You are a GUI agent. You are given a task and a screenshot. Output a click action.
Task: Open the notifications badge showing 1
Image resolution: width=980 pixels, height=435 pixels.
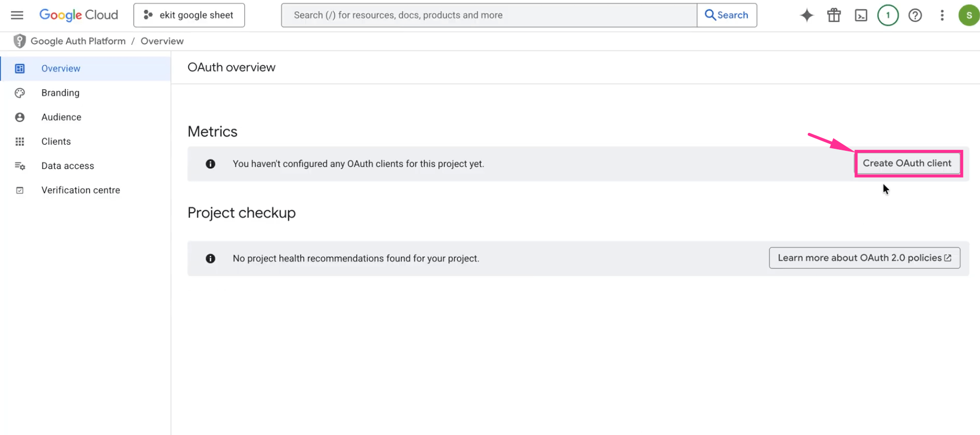(x=888, y=15)
